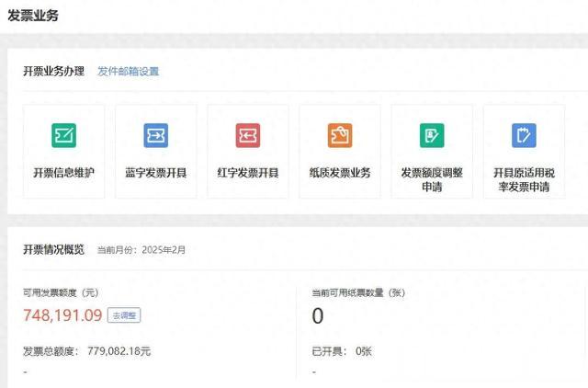Open the 红字发票开具 red ticket icon
This screenshot has height=388, width=588.
pos(248,135)
